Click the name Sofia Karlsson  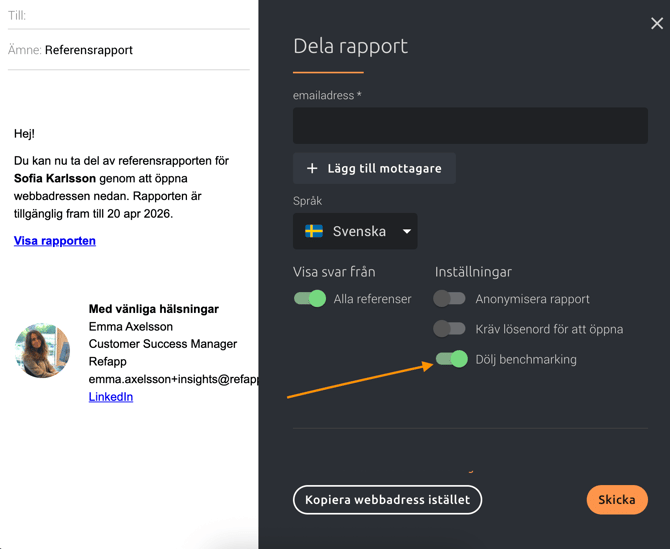(55, 178)
